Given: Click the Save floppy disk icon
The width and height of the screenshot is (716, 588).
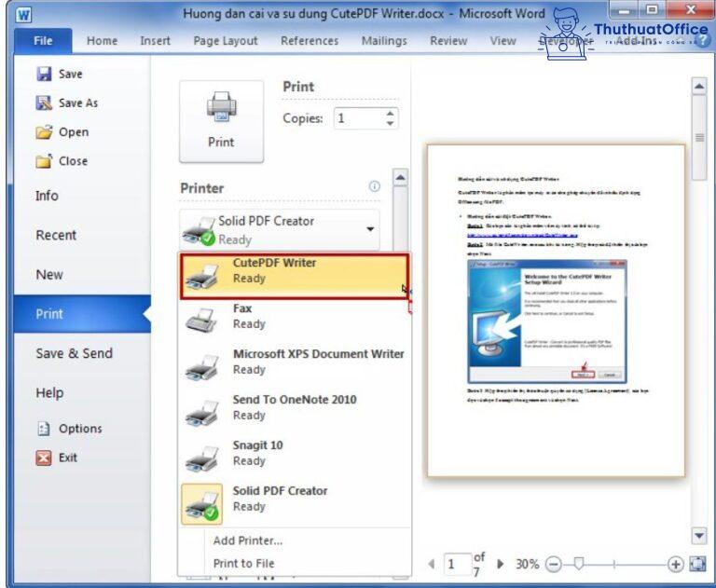Looking at the screenshot, I should pyautogui.click(x=44, y=74).
